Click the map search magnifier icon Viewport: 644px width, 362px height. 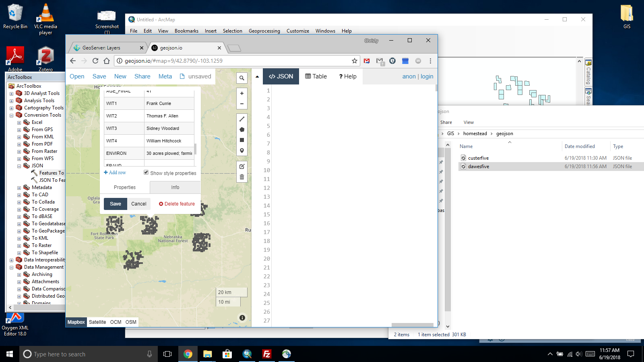(x=242, y=78)
